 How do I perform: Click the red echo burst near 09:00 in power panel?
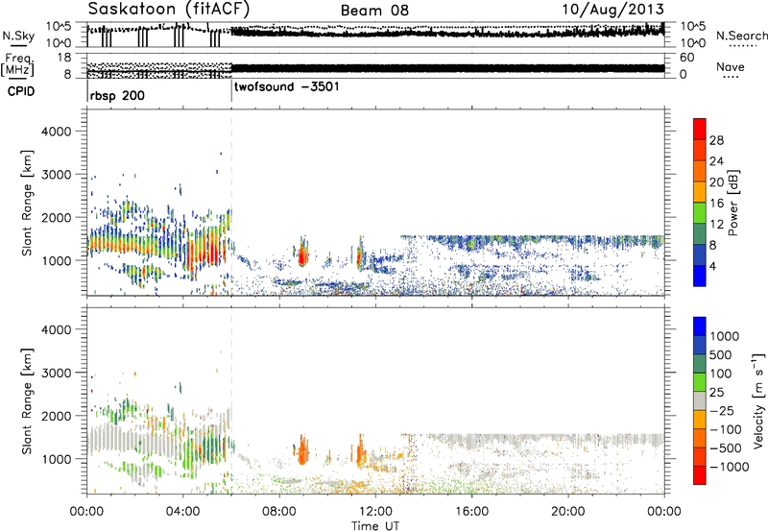tap(302, 254)
